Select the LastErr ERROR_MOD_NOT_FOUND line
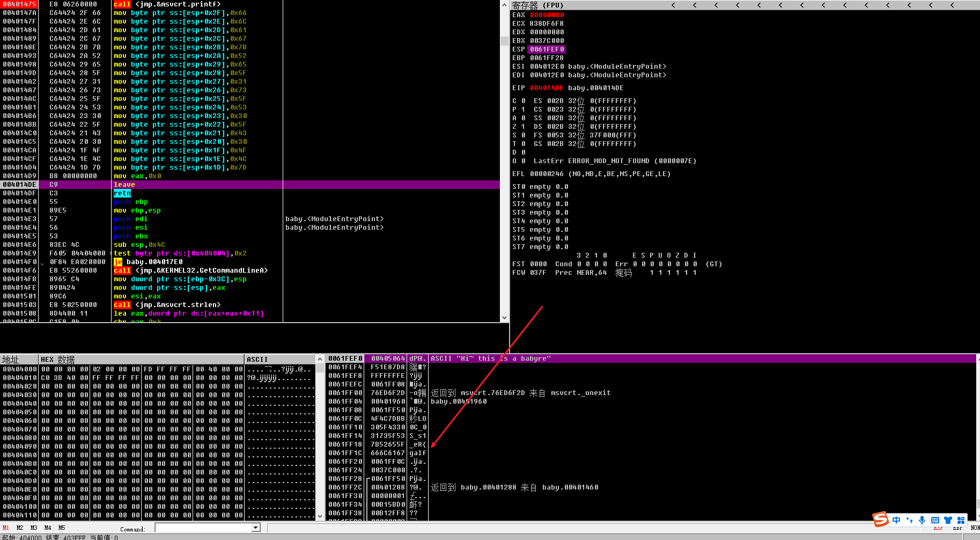The width and height of the screenshot is (980, 540). pos(615,161)
